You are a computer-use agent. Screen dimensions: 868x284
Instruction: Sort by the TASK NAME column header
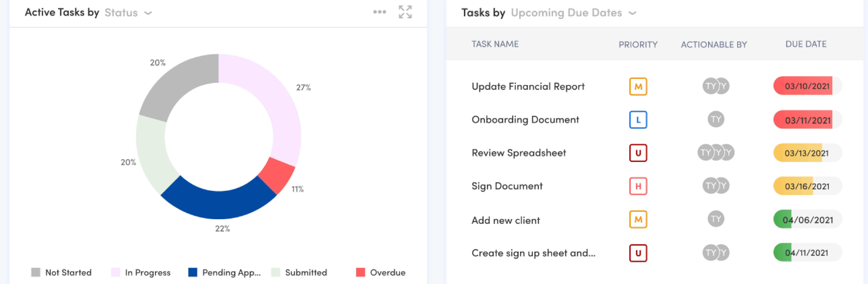495,44
